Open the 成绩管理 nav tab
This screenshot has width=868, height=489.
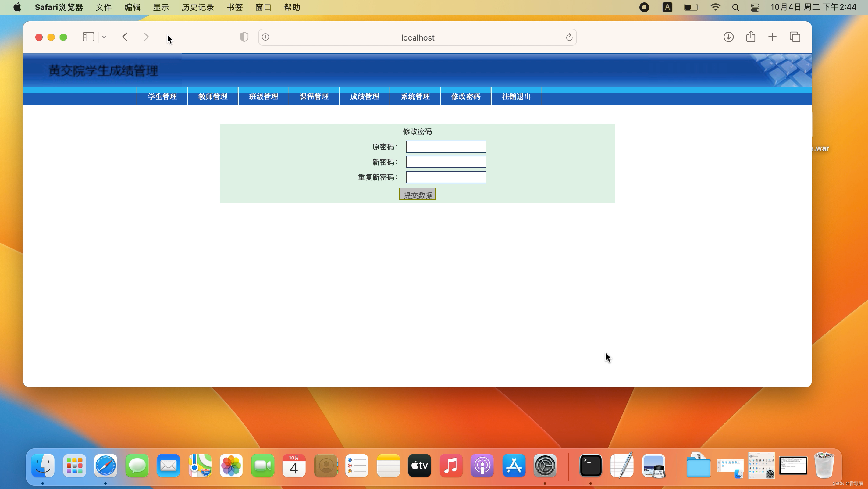(x=365, y=97)
